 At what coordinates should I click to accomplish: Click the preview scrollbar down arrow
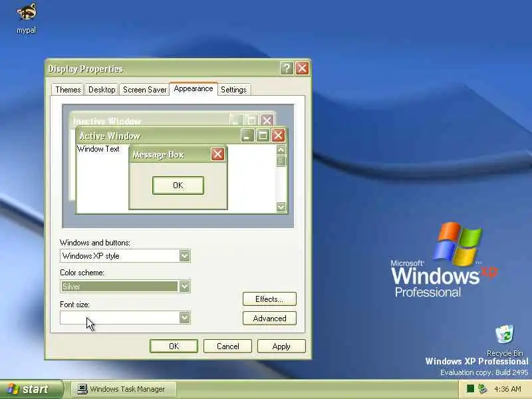pyautogui.click(x=281, y=207)
